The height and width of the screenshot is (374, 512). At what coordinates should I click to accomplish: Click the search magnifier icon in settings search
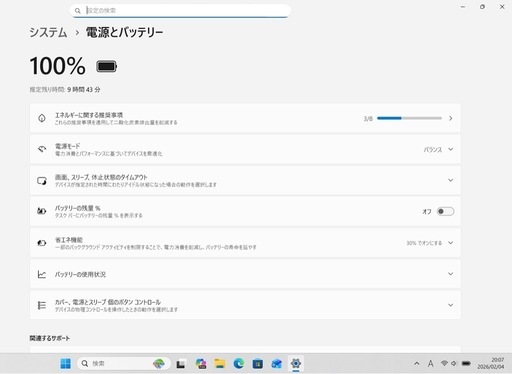pyautogui.click(x=78, y=11)
